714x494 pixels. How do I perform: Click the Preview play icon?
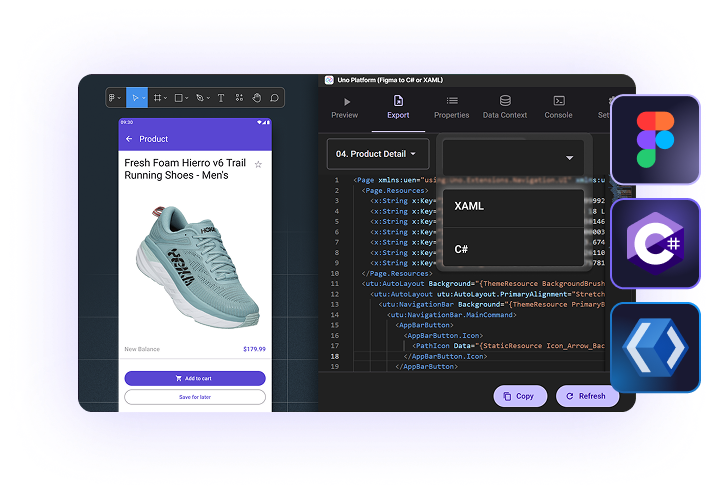tap(347, 102)
